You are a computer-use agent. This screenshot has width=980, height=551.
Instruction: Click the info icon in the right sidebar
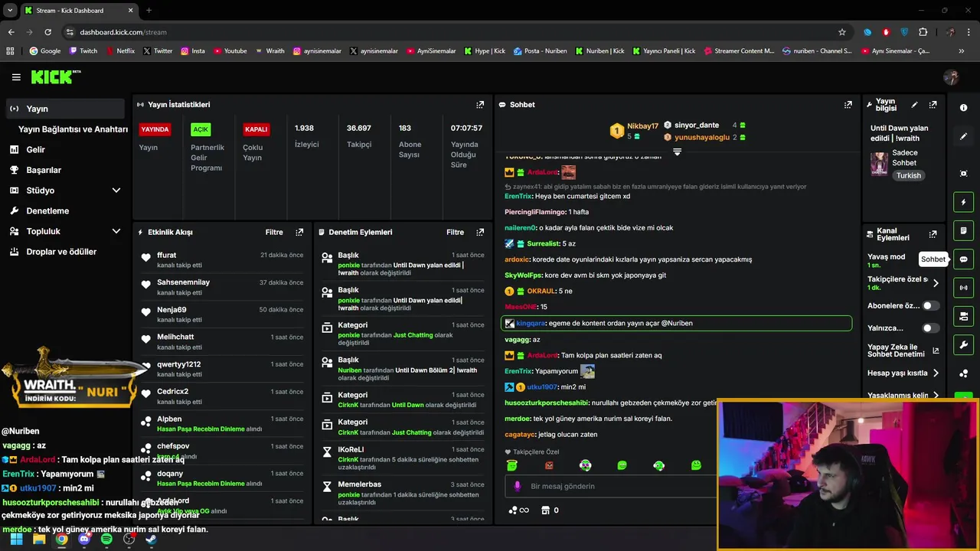[x=963, y=108]
